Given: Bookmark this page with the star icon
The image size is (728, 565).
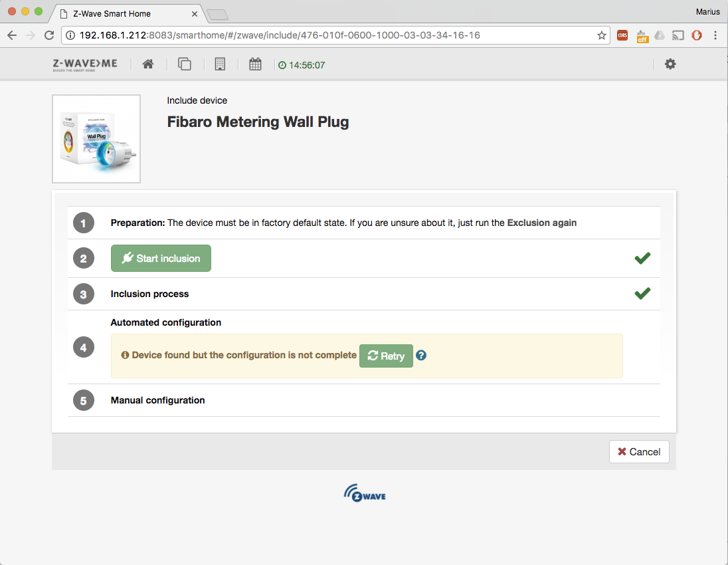Looking at the screenshot, I should point(602,35).
